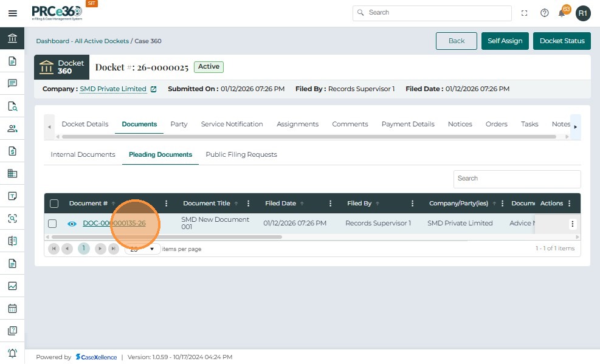Focus the documents grid Search field
The height and width of the screenshot is (364, 600).
(x=517, y=179)
